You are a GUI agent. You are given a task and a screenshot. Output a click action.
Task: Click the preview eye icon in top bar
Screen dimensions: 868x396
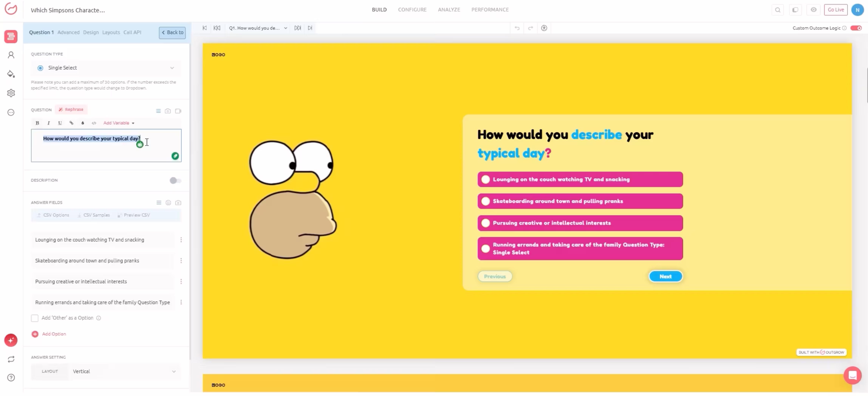coord(813,10)
